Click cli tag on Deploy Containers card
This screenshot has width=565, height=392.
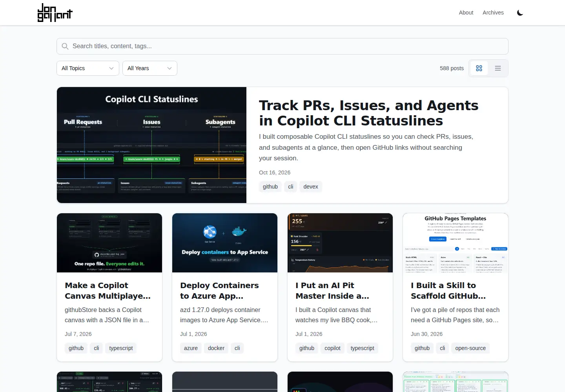point(237,348)
